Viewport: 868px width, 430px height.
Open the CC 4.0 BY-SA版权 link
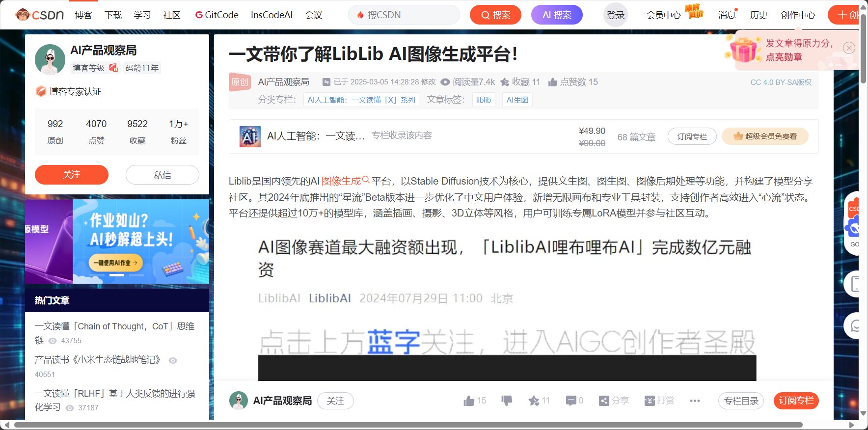781,82
